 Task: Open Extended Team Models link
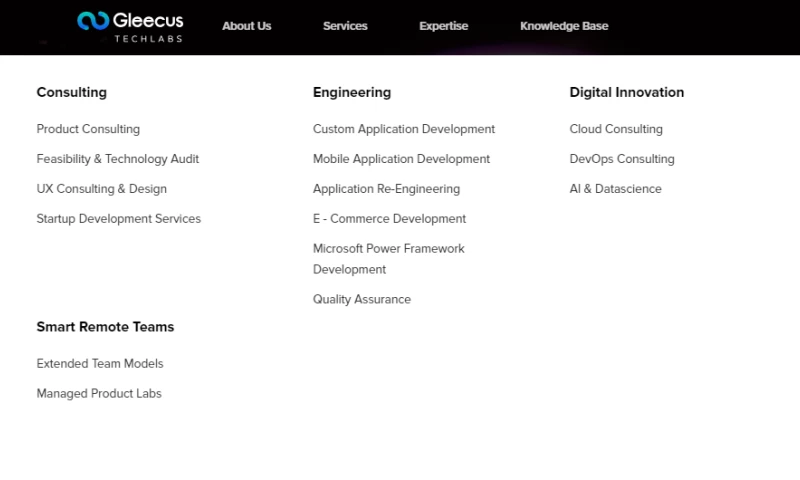(x=100, y=364)
